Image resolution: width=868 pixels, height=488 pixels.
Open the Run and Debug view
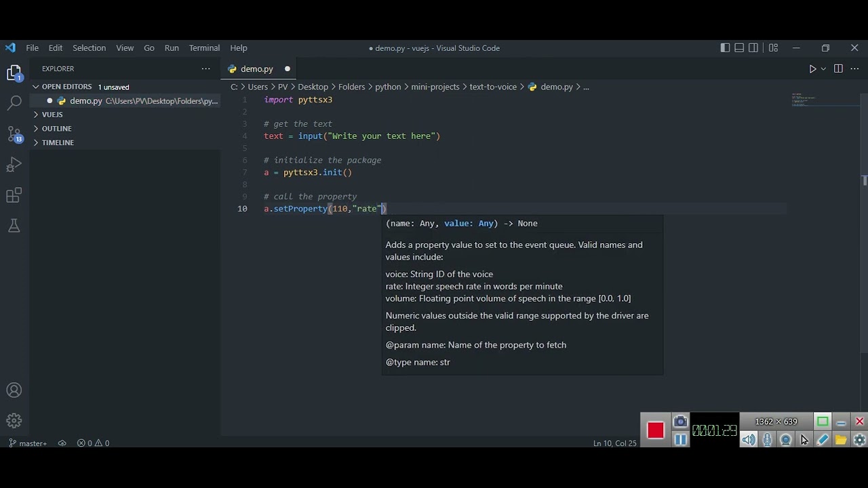[14, 165]
